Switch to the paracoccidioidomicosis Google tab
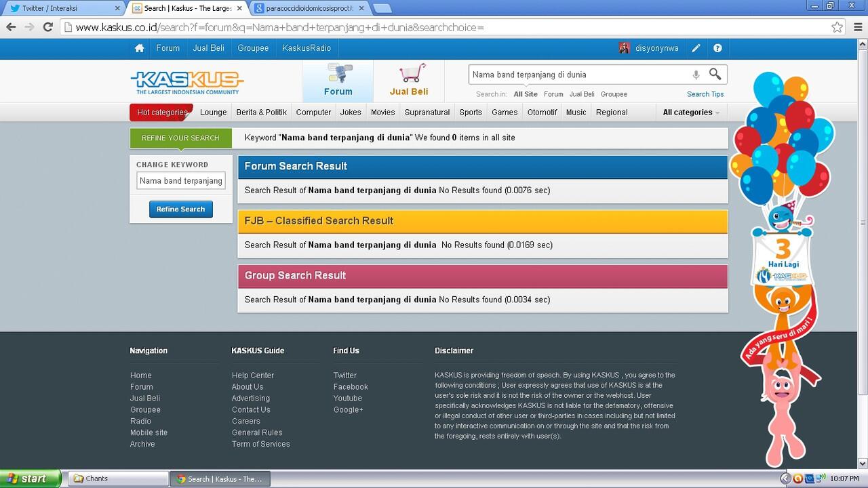This screenshot has height=488, width=868. 309,8
